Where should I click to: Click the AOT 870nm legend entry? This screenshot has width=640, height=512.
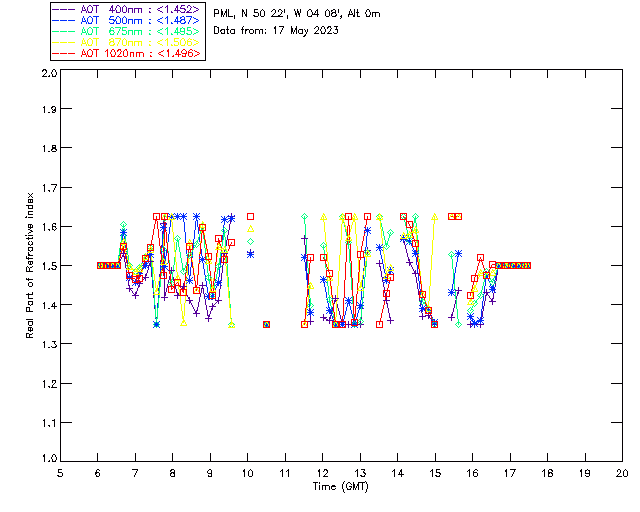click(127, 42)
